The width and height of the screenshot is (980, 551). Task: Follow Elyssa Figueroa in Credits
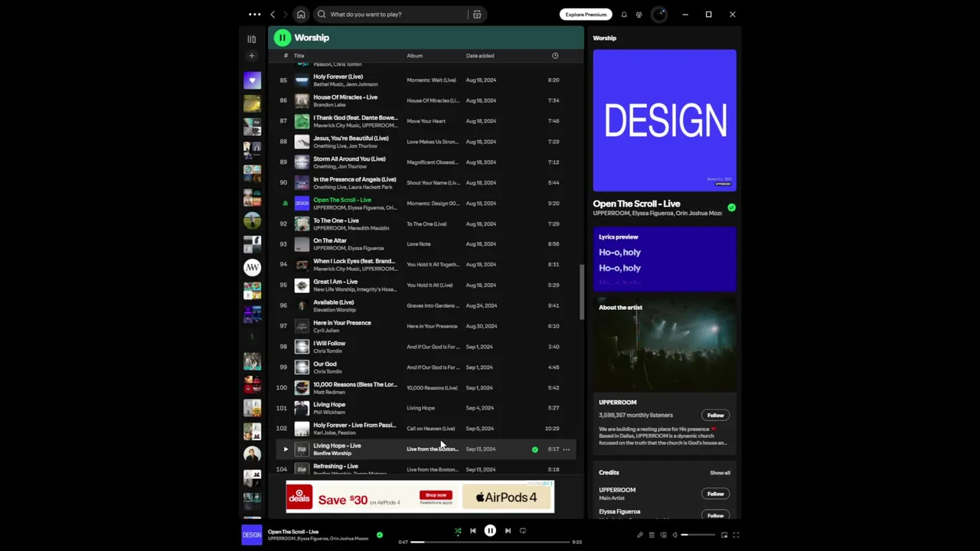[x=715, y=515]
